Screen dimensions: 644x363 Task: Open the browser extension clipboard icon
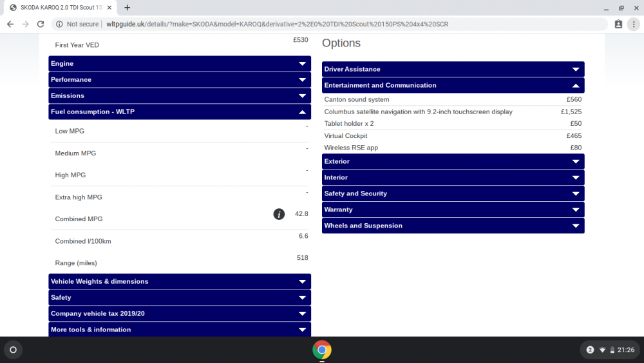[x=618, y=25]
